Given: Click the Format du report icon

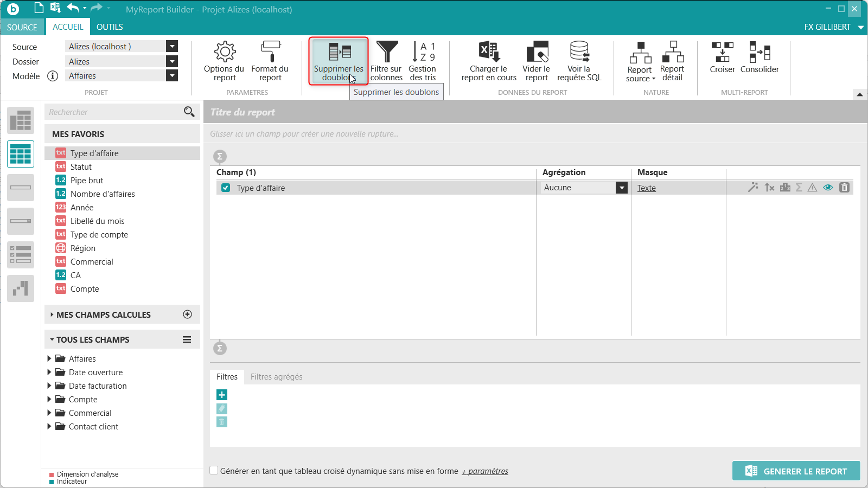Looking at the screenshot, I should [270, 61].
